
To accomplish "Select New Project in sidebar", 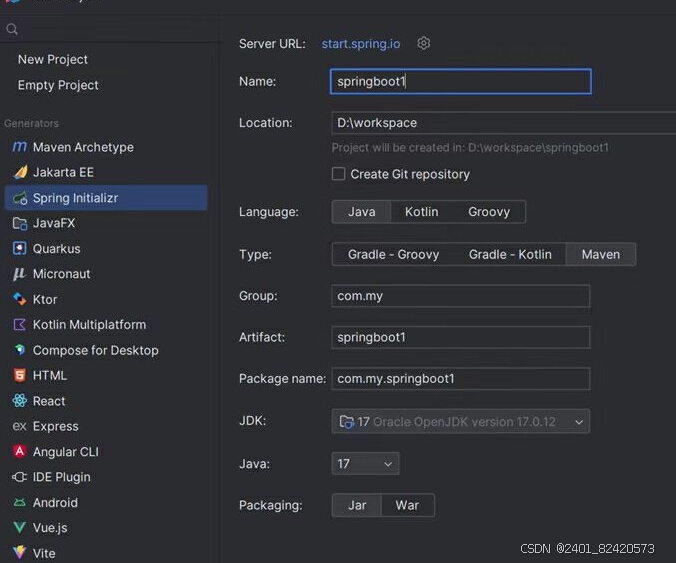I will pyautogui.click(x=53, y=59).
